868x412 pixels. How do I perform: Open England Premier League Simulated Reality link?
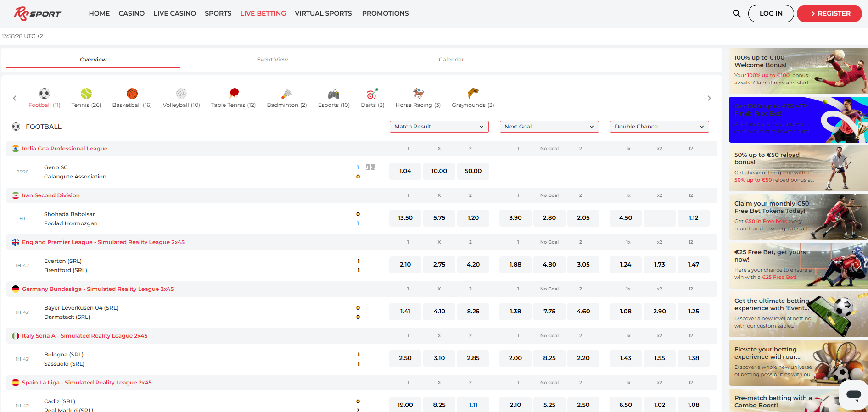[103, 242]
